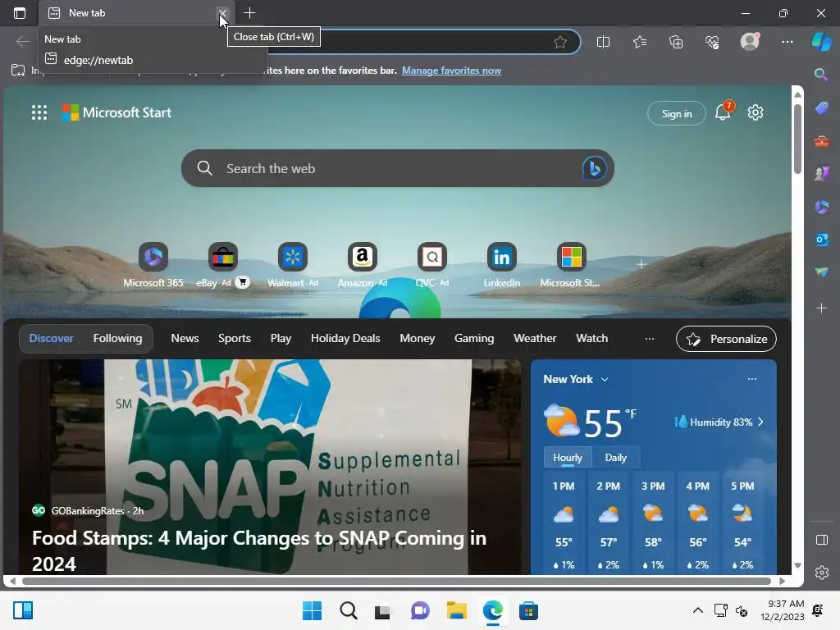
Task: Open Browser essentials heart icon
Action: (712, 42)
